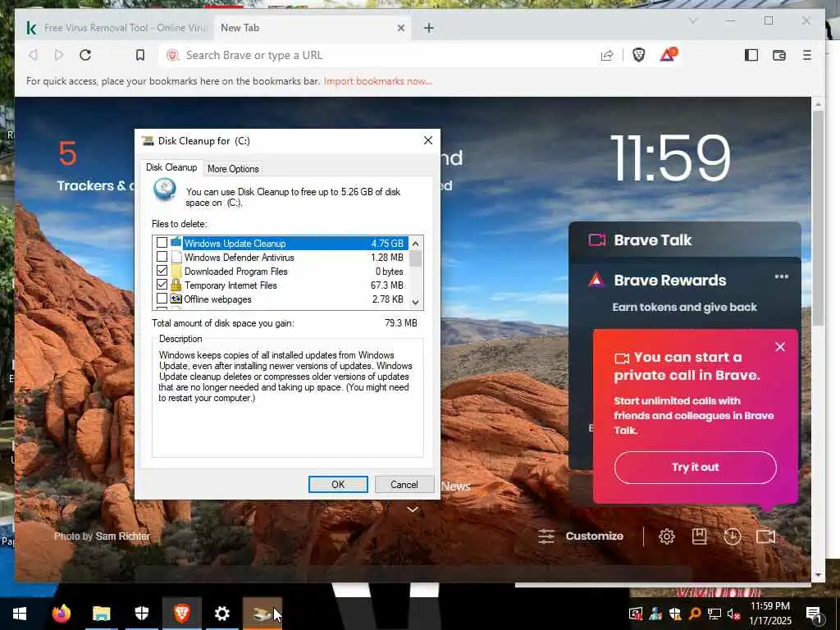Open bookmarks icon on new tab page

click(699, 536)
